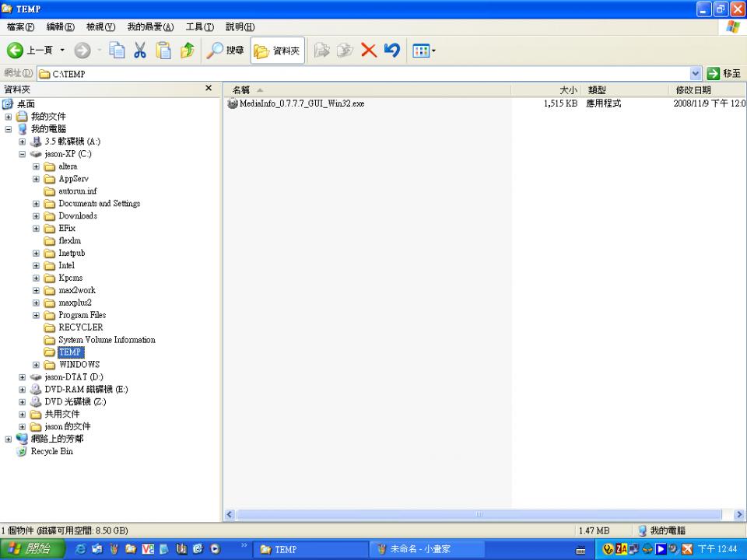Click the horizontal scrollbar right arrow

point(739,514)
